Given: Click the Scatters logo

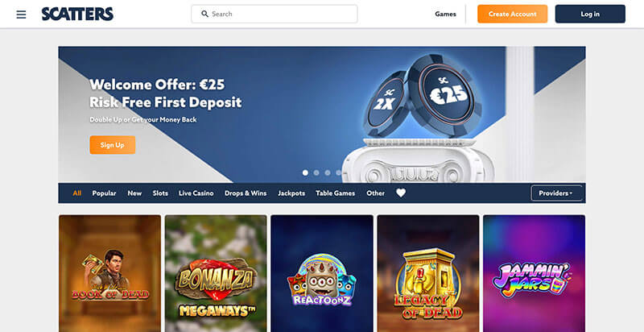Looking at the screenshot, I should point(77,14).
